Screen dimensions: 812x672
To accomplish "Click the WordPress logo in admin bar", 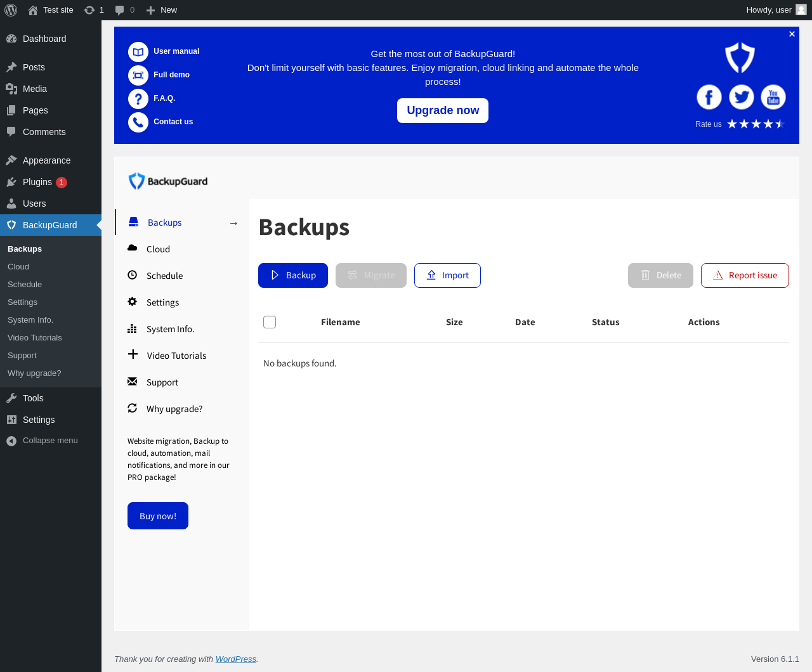I will point(11,10).
